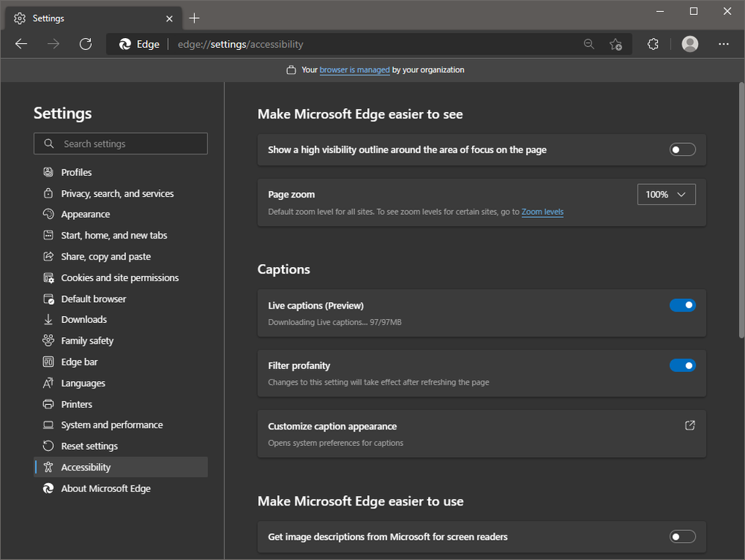Close the Settings tab
745x560 pixels.
[x=169, y=19]
